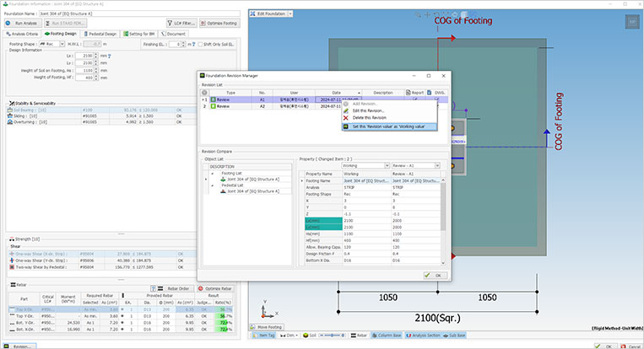644x349 pixels.
Task: Open the LC# Filter dialog
Action: pyautogui.click(x=181, y=23)
